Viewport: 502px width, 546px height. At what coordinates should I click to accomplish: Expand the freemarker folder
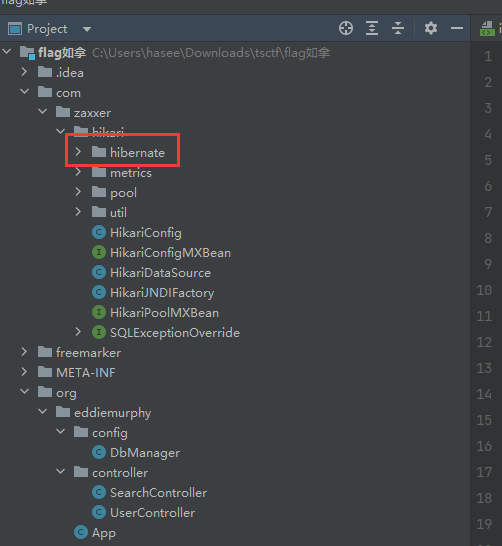24,352
